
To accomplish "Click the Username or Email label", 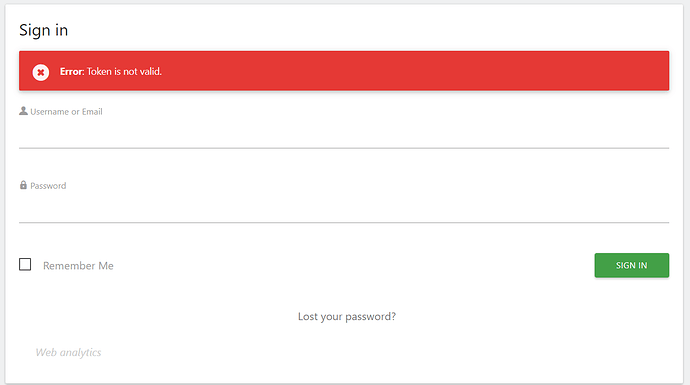I will click(66, 112).
